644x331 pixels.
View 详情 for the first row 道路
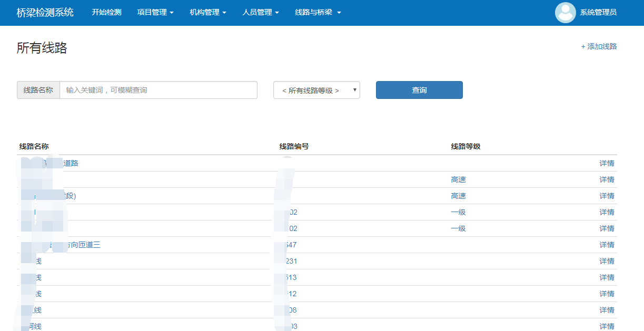pyautogui.click(x=607, y=163)
